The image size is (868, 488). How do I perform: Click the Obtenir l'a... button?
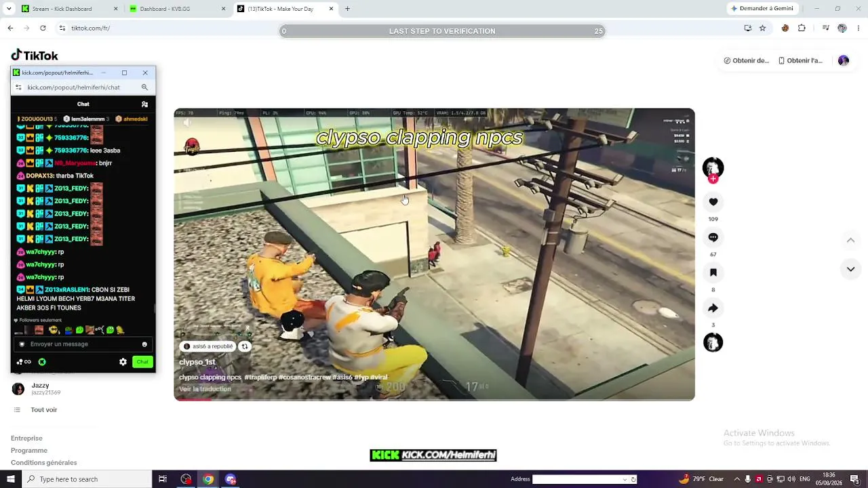(x=800, y=60)
